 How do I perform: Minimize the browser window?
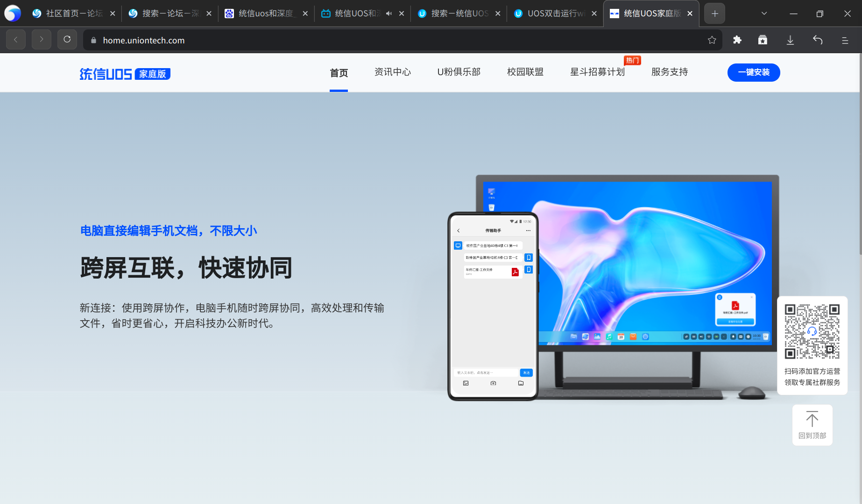point(793,14)
